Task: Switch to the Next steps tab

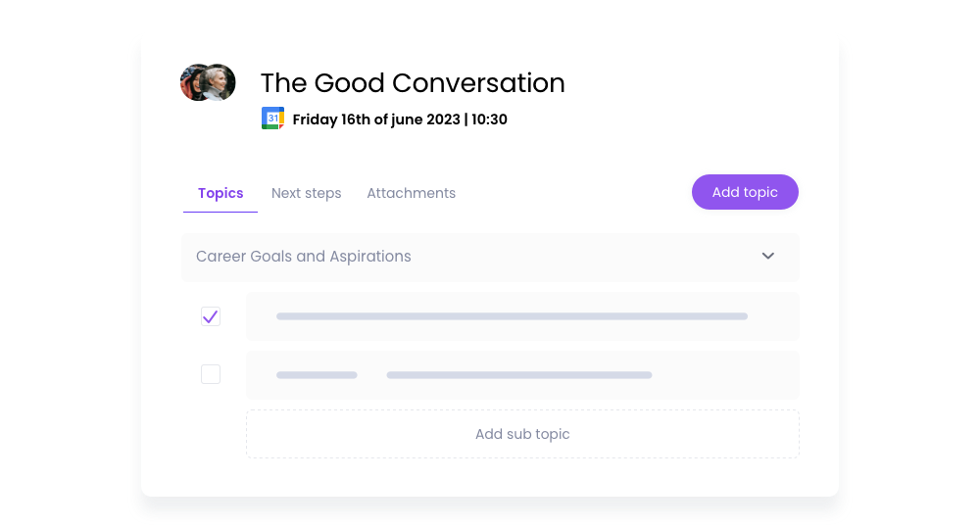Action: pyautogui.click(x=306, y=193)
